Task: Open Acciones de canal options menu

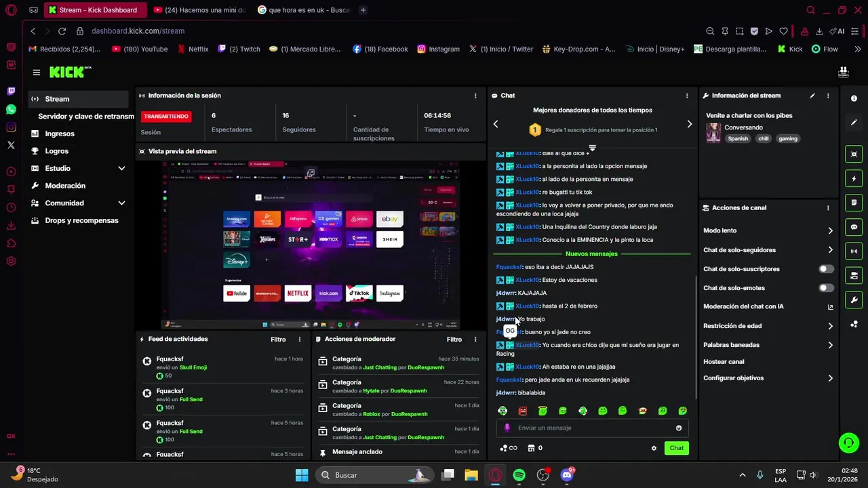Action: [828, 208]
